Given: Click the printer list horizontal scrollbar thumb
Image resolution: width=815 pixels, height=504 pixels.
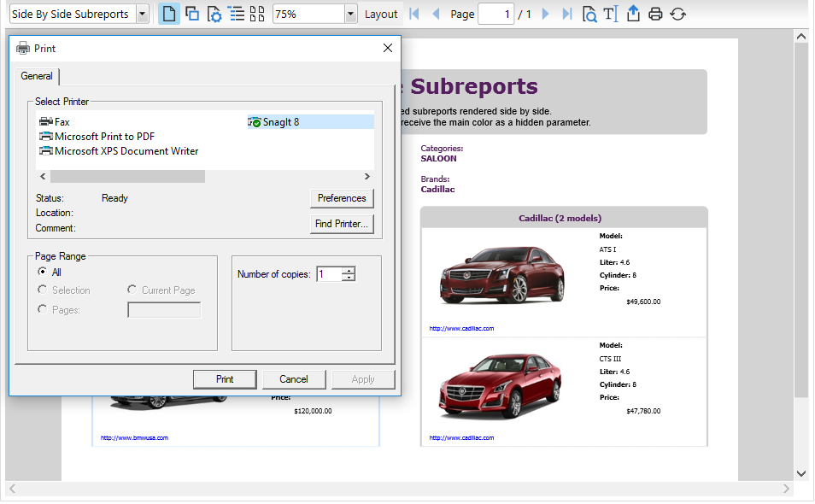Looking at the screenshot, I should point(127,177).
